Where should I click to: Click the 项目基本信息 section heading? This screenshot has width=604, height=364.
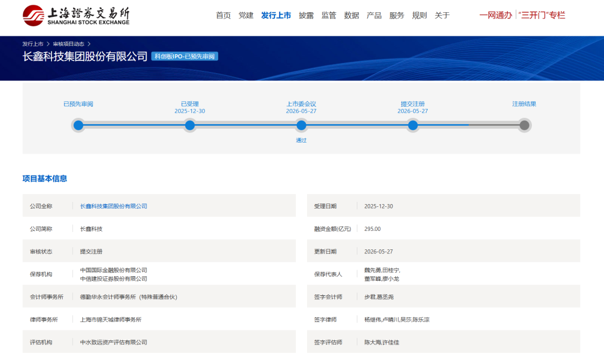pyautogui.click(x=45, y=178)
